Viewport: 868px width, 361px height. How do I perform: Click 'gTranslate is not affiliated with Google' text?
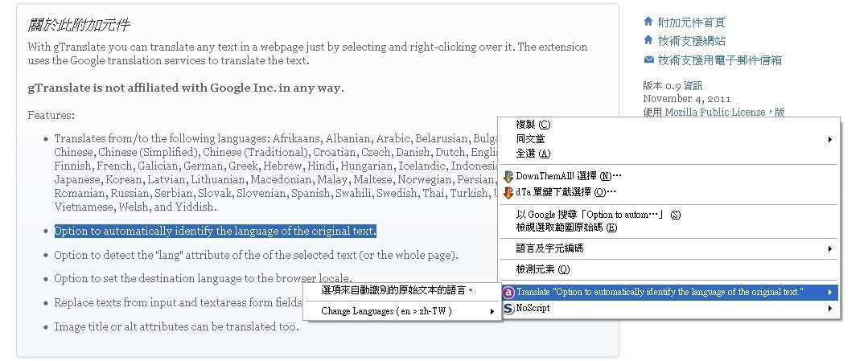(186, 88)
